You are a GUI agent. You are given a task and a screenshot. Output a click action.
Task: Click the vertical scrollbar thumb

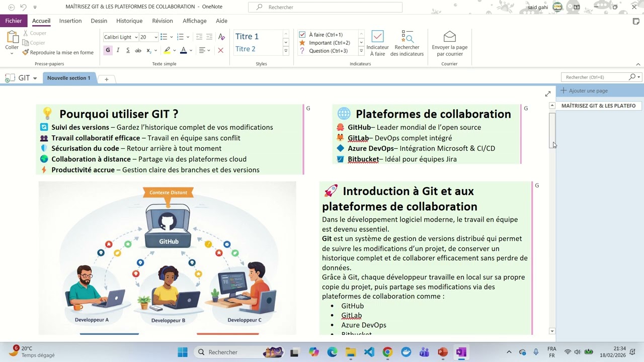tap(552, 130)
